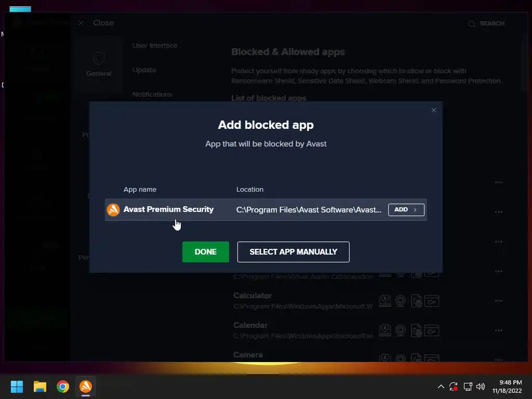This screenshot has width=532, height=399.
Task: Click the Avast taskbar icon
Action: coord(86,387)
